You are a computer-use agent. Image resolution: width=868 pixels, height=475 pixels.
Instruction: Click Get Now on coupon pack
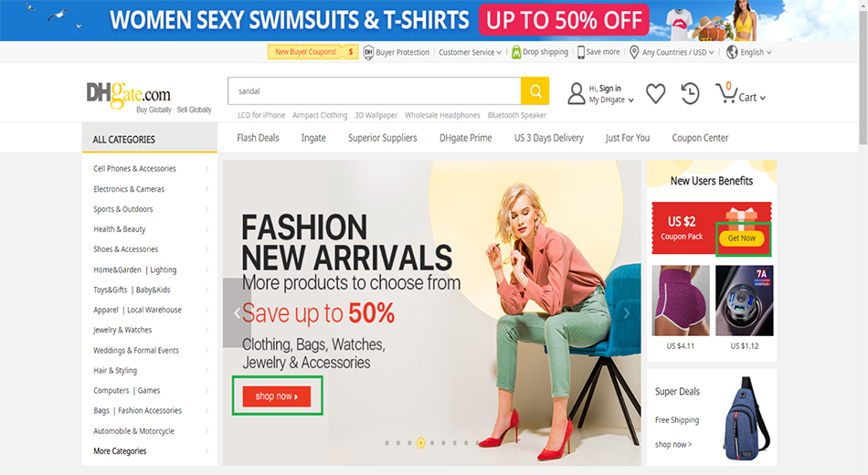point(742,238)
